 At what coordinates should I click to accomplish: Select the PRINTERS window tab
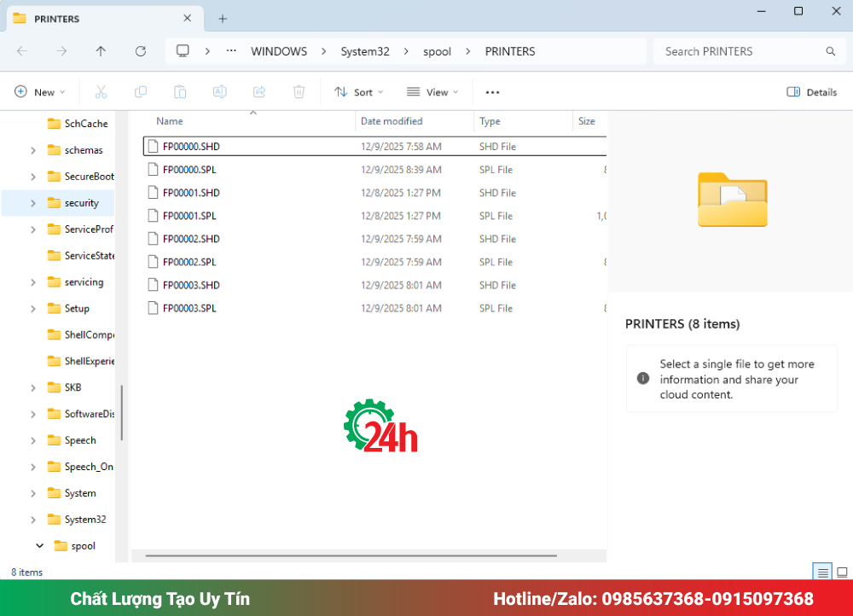[x=104, y=19]
